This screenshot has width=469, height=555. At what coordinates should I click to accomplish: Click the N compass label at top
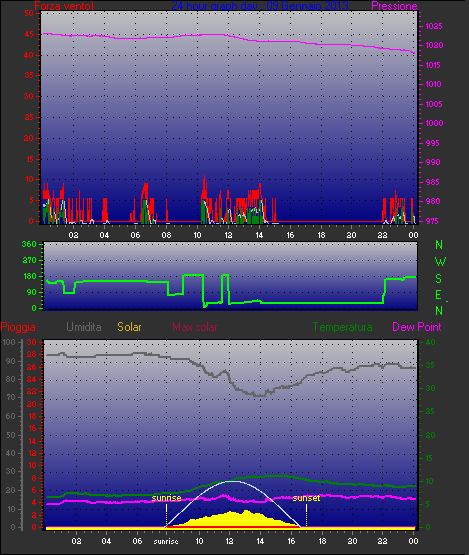coord(439,245)
